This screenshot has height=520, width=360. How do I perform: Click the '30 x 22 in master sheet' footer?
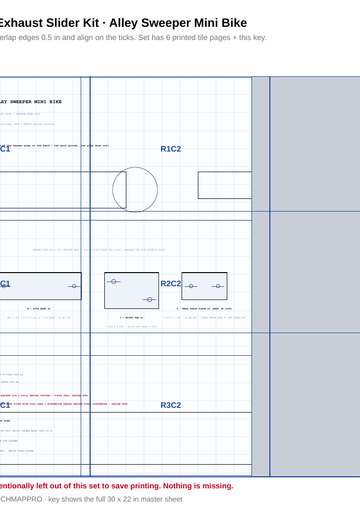tap(91, 499)
